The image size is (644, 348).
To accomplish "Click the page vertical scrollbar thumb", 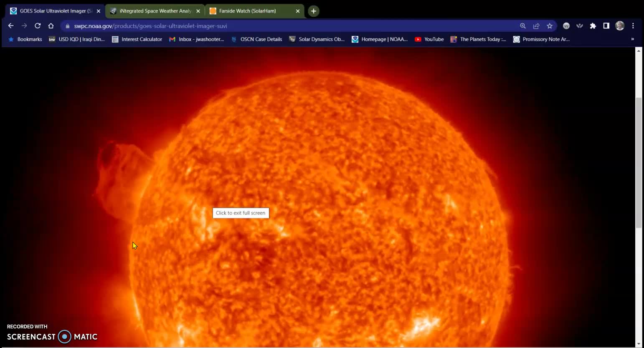I will [638, 162].
